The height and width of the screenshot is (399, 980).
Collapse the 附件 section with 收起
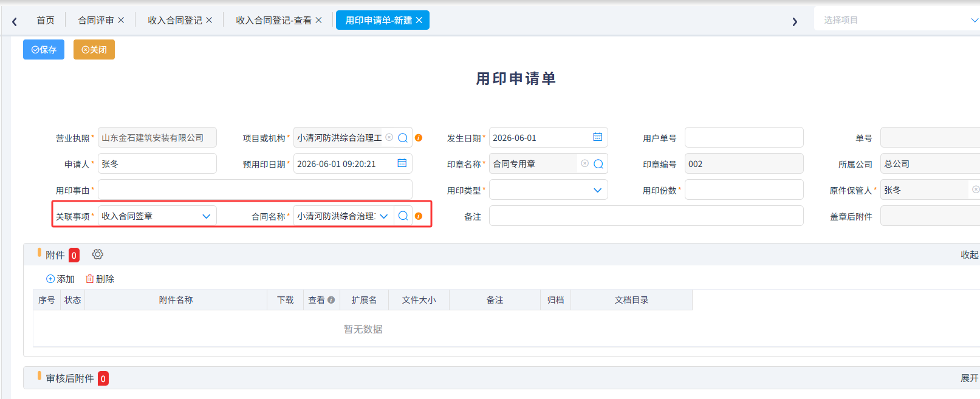point(970,255)
